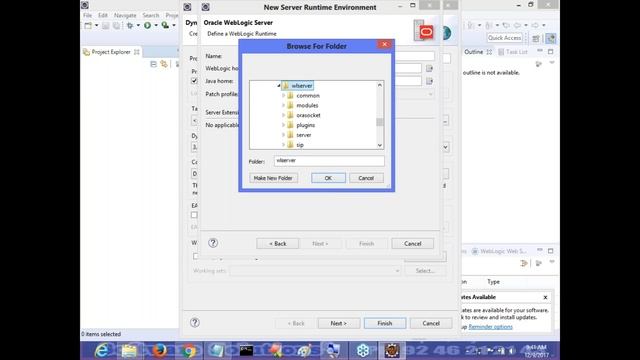Click Next > in the project wizard
Image resolution: width=640 pixels, height=360 pixels.
coord(339,323)
